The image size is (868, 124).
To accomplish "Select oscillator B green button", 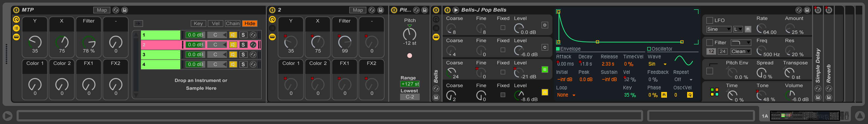I will [545, 69].
